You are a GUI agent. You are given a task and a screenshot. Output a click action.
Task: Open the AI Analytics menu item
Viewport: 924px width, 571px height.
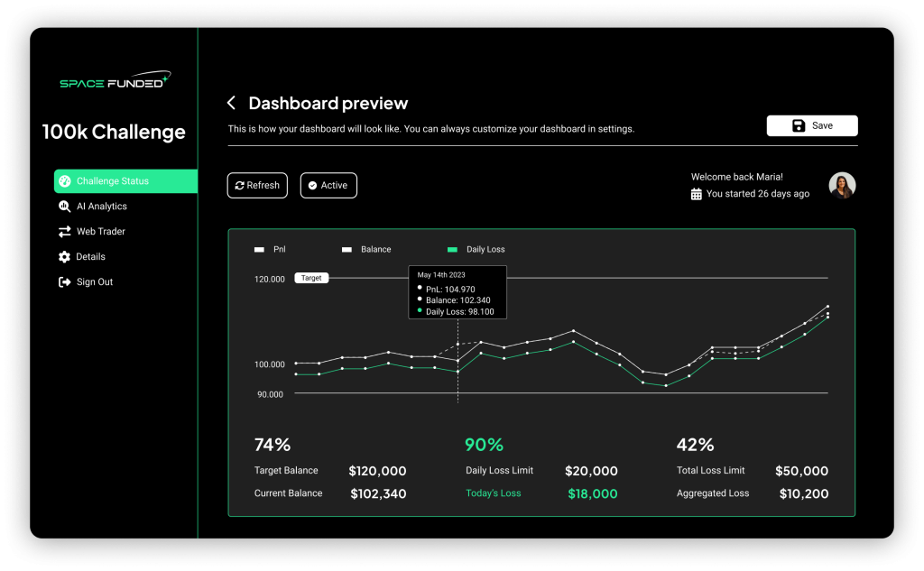pyautogui.click(x=101, y=207)
